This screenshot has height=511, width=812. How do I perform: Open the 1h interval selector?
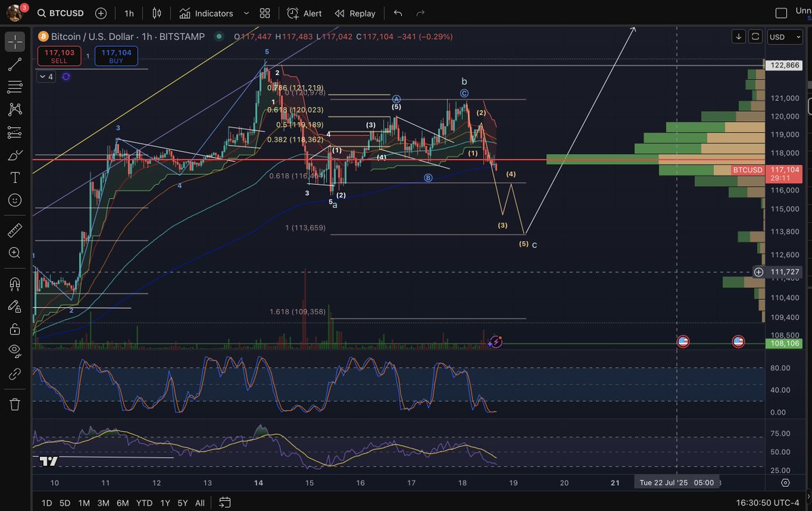click(x=129, y=14)
